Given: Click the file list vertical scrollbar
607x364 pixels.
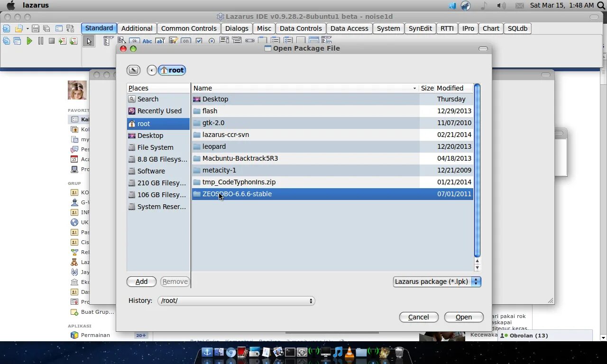Looking at the screenshot, I should point(477,171).
